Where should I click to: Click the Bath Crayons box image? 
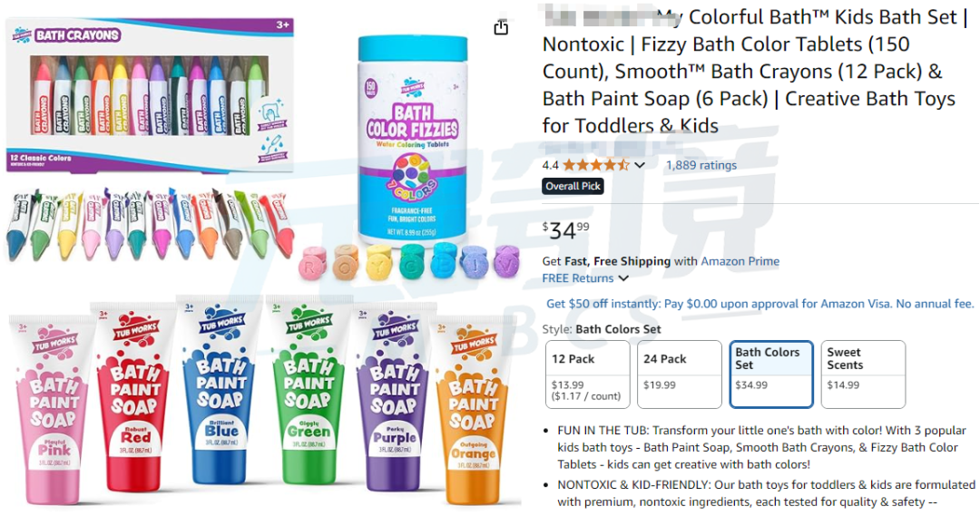[x=150, y=95]
